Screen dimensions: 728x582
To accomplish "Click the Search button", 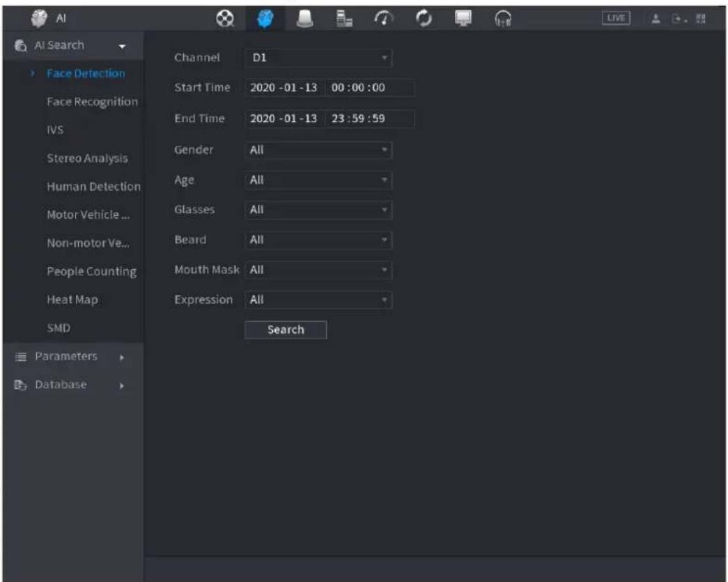I will coord(286,330).
